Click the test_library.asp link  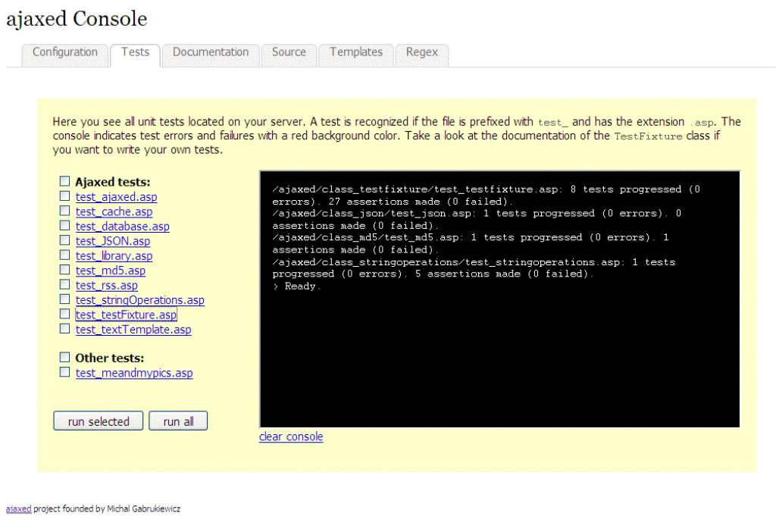pyautogui.click(x=114, y=256)
